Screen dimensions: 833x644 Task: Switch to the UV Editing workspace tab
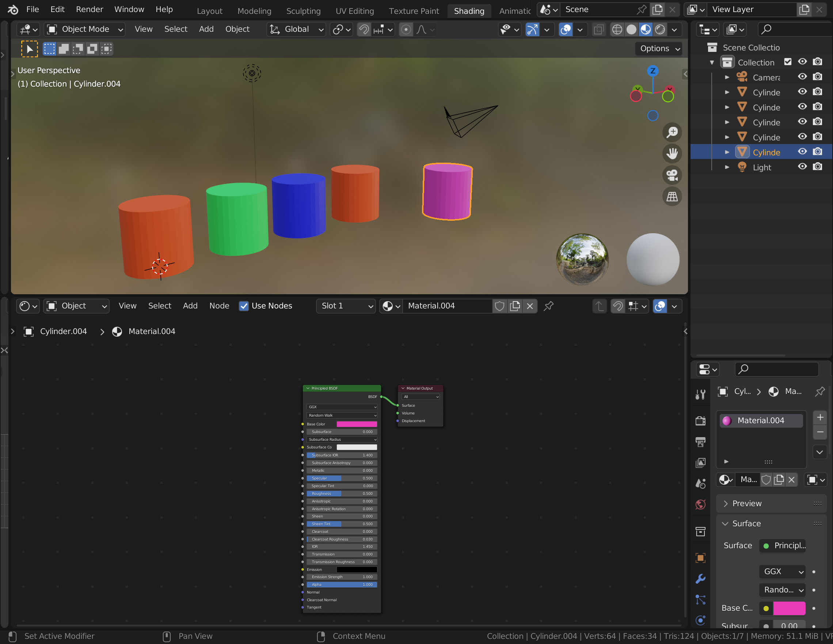point(354,11)
